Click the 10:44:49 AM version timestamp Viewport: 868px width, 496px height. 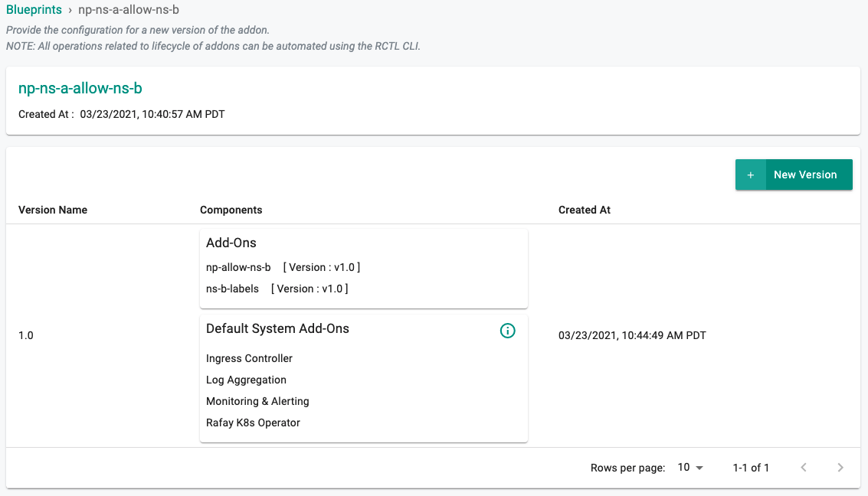pyautogui.click(x=632, y=335)
